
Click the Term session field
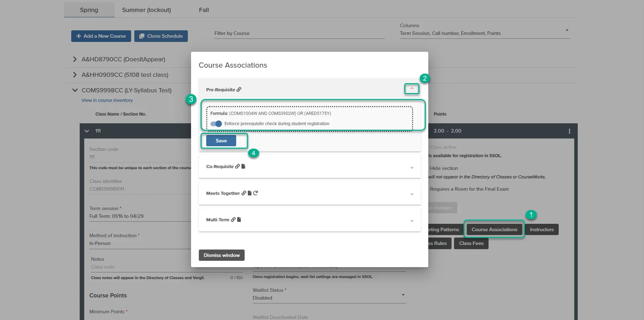(x=140, y=216)
